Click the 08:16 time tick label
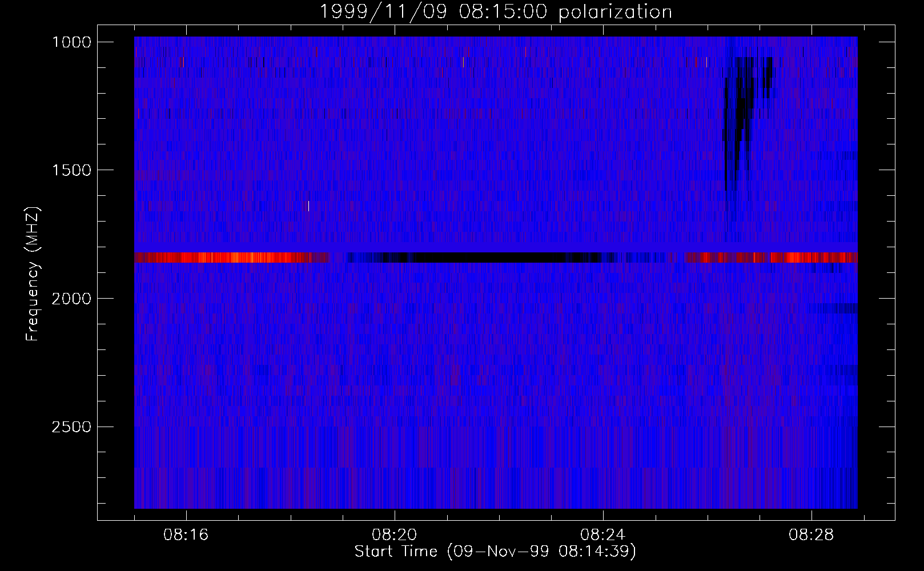Viewport: 924px width, 571px height. (186, 535)
